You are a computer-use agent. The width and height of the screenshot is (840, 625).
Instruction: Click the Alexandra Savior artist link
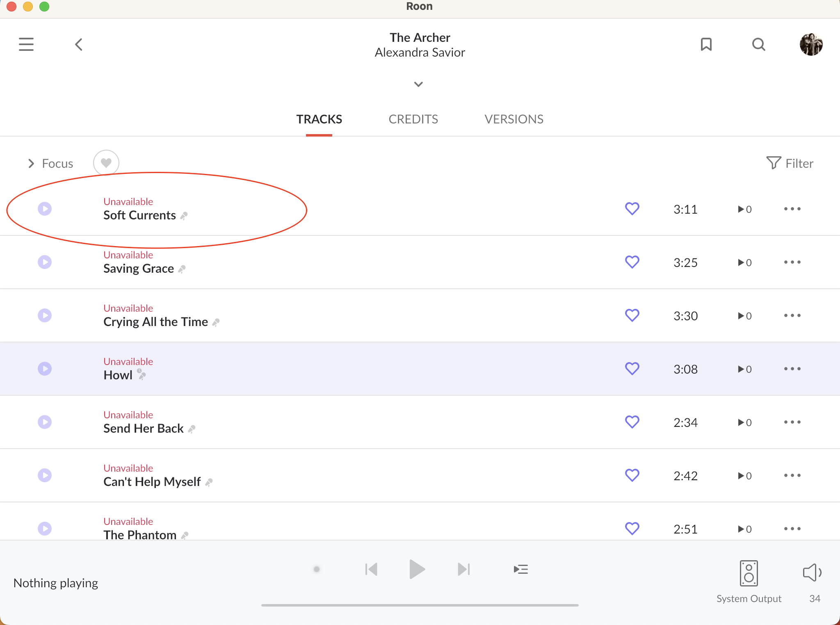(x=420, y=52)
